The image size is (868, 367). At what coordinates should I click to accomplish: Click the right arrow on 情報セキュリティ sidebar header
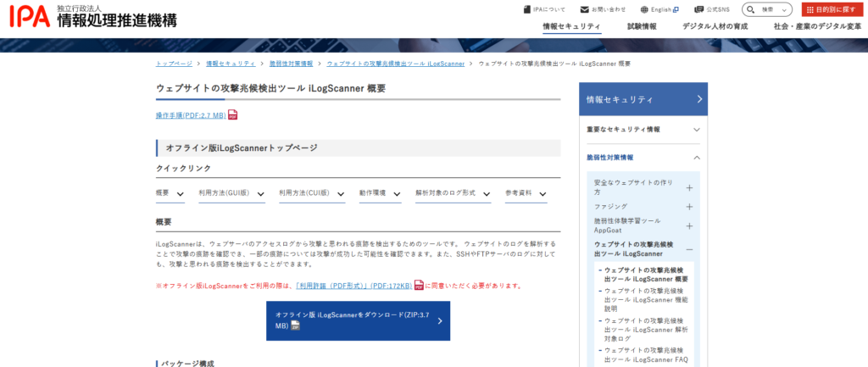click(x=699, y=99)
